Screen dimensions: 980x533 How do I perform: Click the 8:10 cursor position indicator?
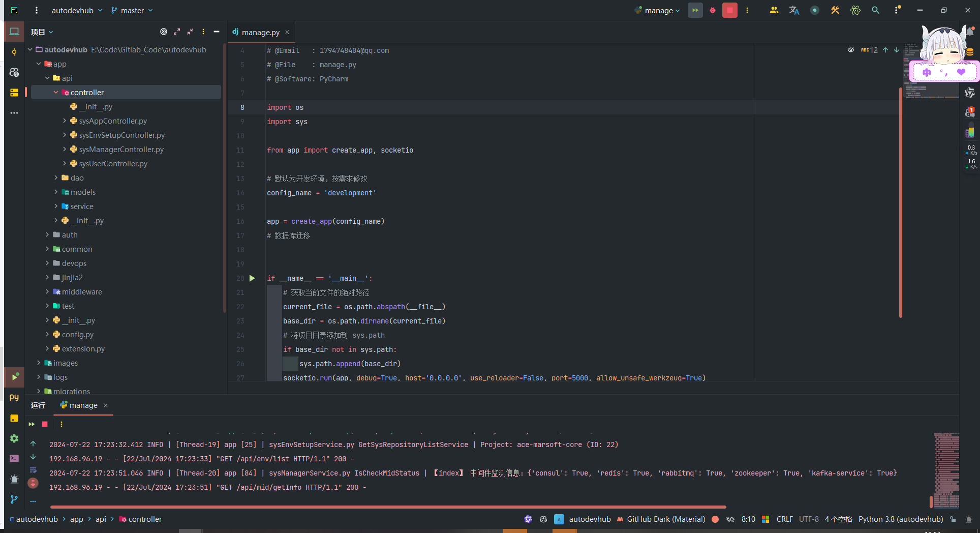[748, 519]
